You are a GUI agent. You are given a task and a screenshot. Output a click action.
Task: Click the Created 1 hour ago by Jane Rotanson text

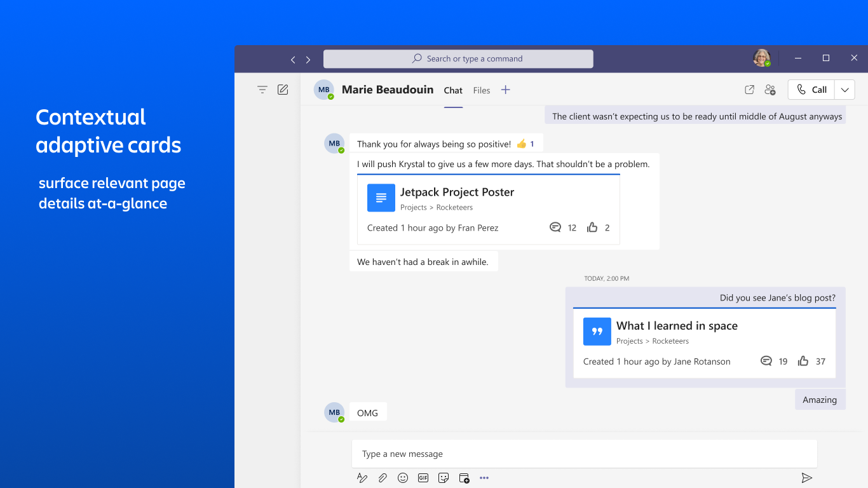(657, 362)
